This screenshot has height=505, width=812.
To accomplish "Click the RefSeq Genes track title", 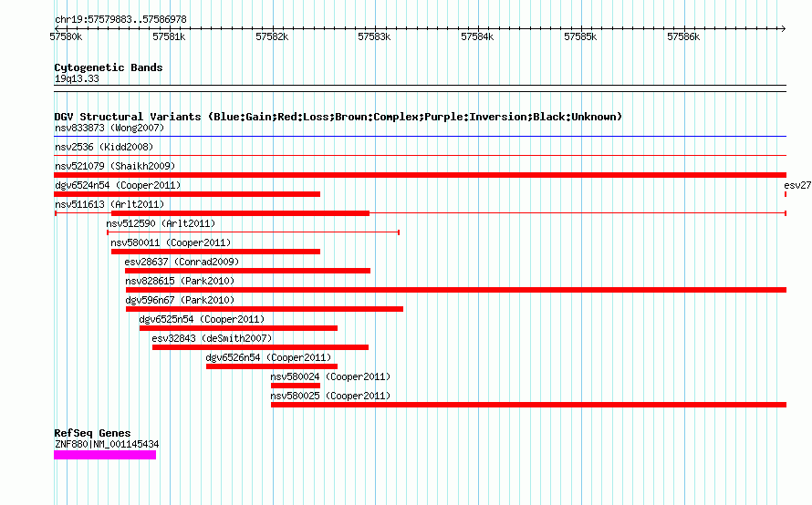I will pos(92,433).
